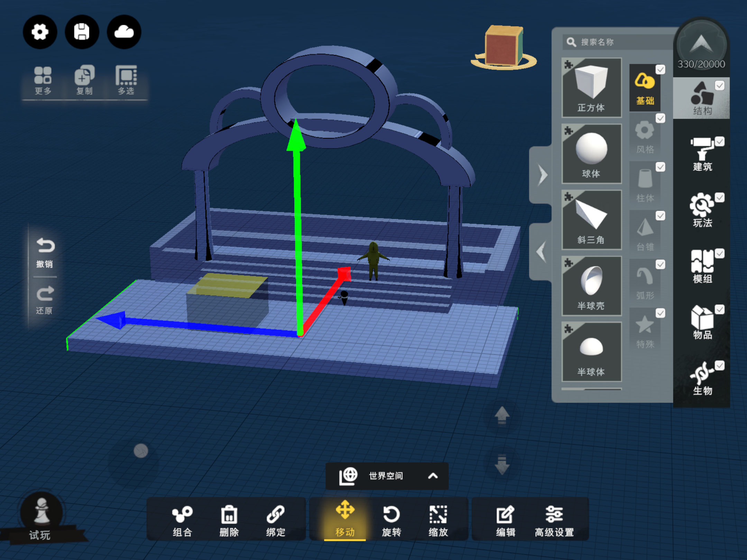Click the save floppy disk icon
Screen dimensions: 747x560
coord(82,32)
